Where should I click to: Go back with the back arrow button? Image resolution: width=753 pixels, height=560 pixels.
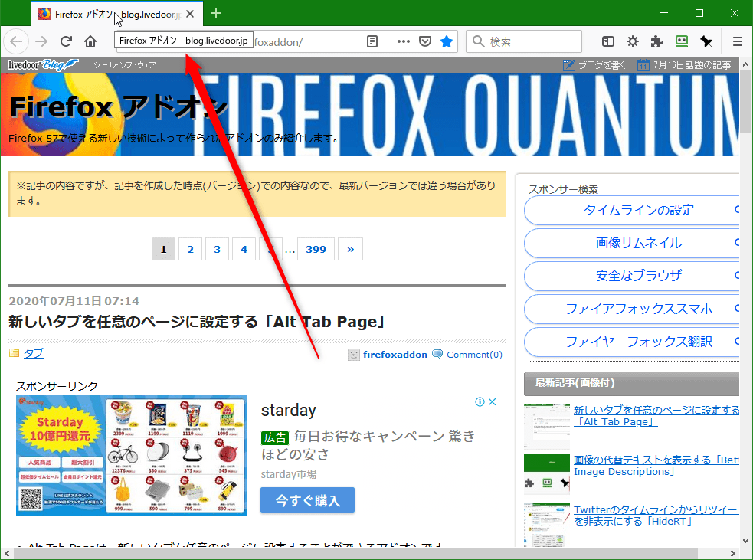coord(16,41)
